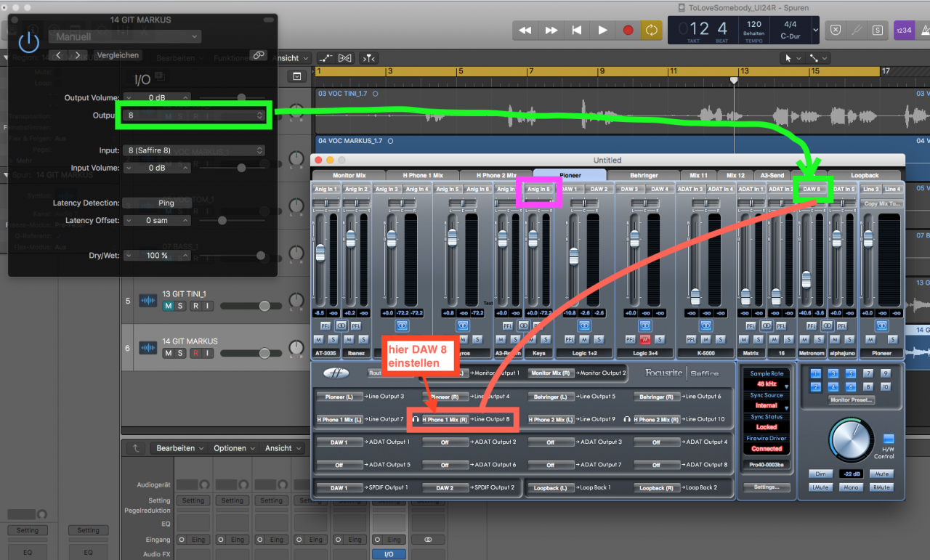Viewport: 930px width, 560px height.
Task: Click the Monitor Preset... button
Action: (x=853, y=400)
